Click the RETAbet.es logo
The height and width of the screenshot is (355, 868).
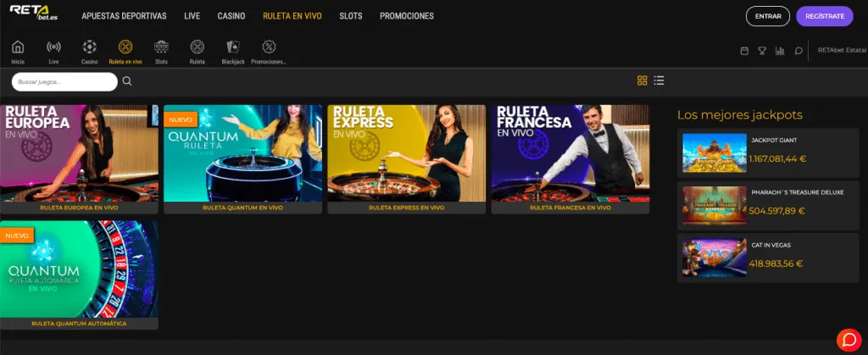[x=34, y=12]
